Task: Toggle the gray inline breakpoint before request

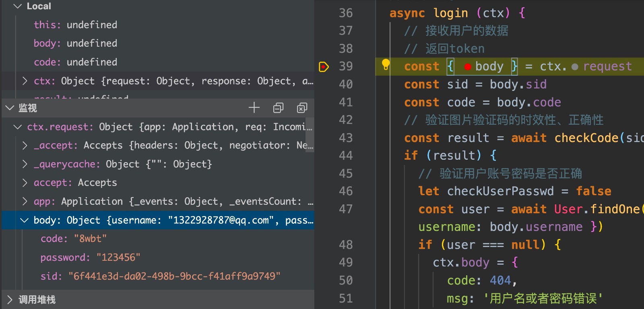Action: tap(575, 67)
